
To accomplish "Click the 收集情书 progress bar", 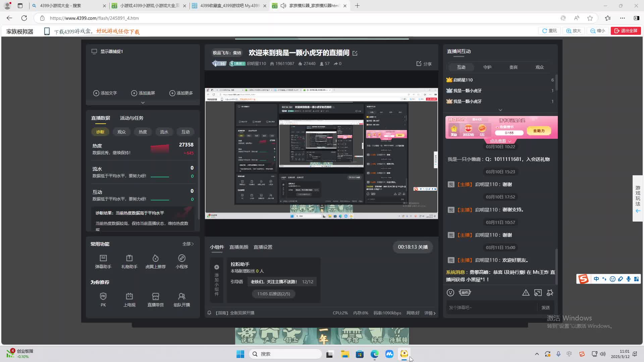I will [x=509, y=133].
